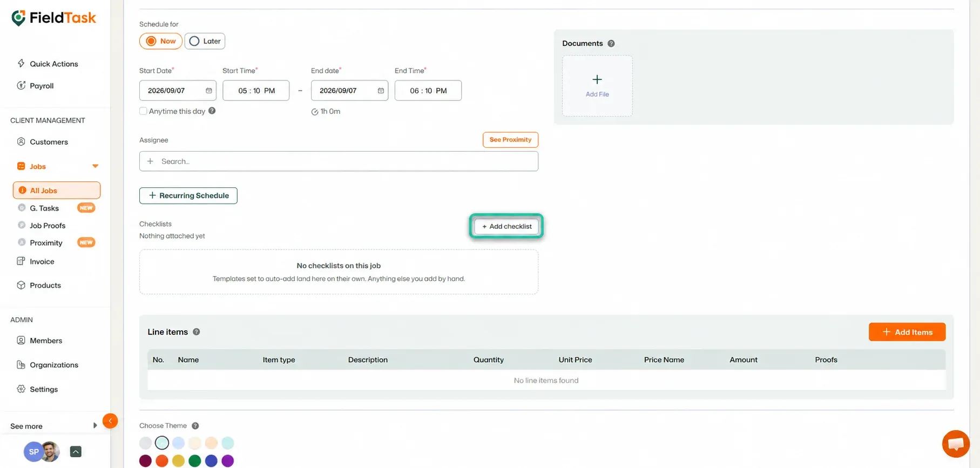Click the Documents help icon
Screen dimensions: 980x468
(611, 44)
